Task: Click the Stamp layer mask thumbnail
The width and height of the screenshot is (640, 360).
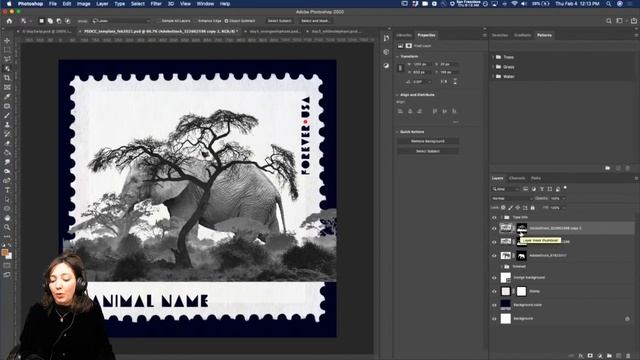Action: (521, 291)
